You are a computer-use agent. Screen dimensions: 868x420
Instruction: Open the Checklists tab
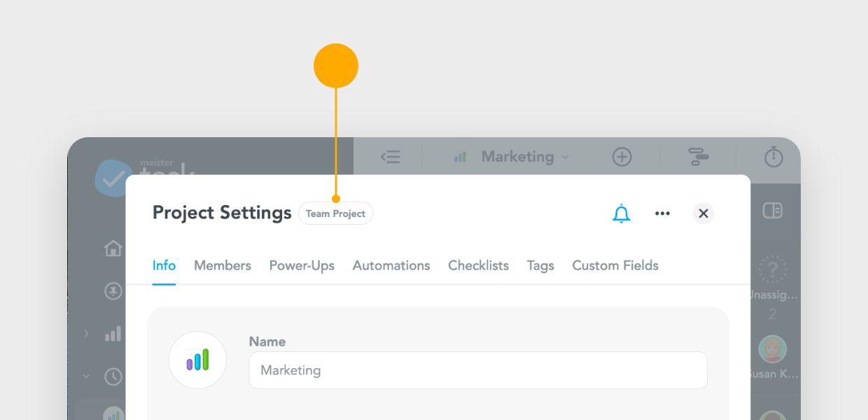pos(478,265)
